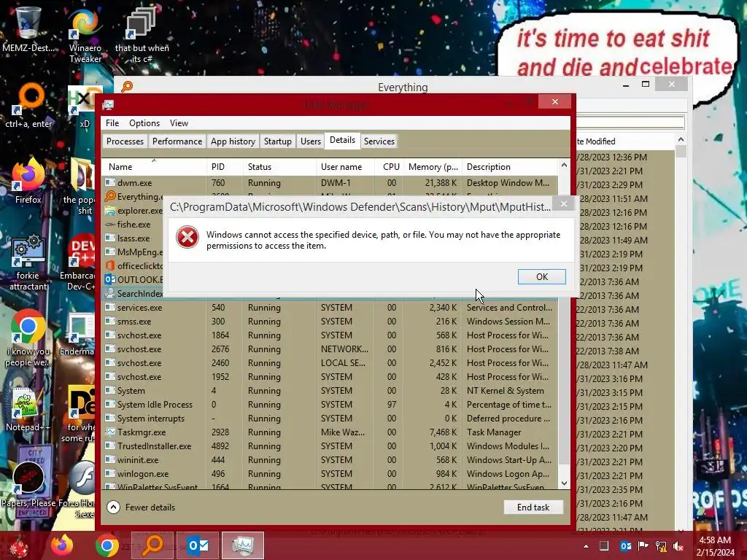Select the System interrupts row

[x=330, y=418]
